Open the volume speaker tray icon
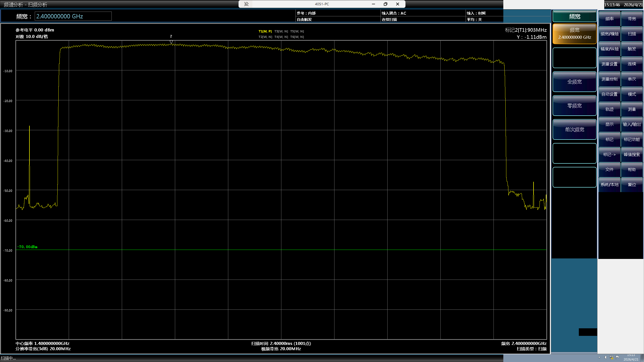The image size is (644, 362). tap(605, 357)
